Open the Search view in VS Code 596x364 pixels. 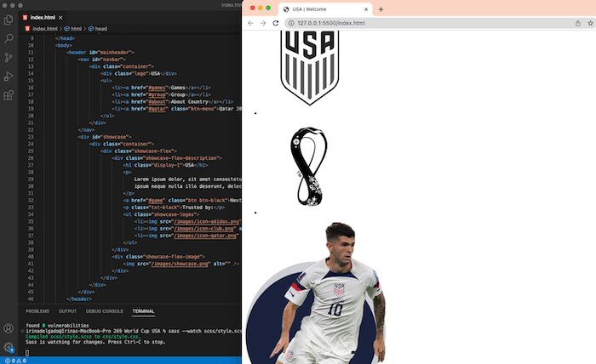(x=9, y=38)
